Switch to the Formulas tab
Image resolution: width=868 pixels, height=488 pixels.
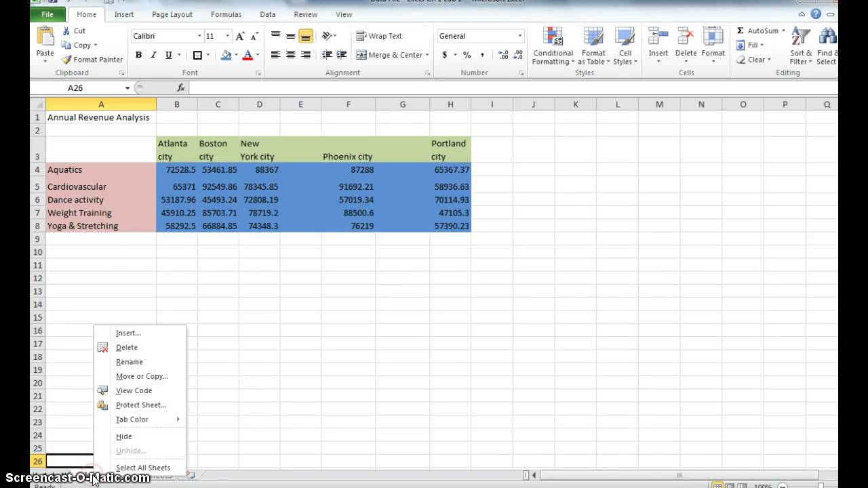click(226, 14)
